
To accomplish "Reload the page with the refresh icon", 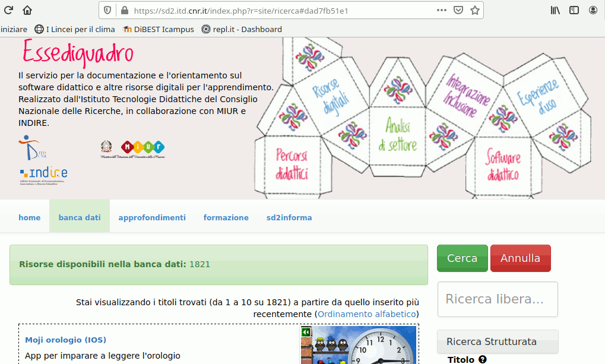I will point(8,10).
